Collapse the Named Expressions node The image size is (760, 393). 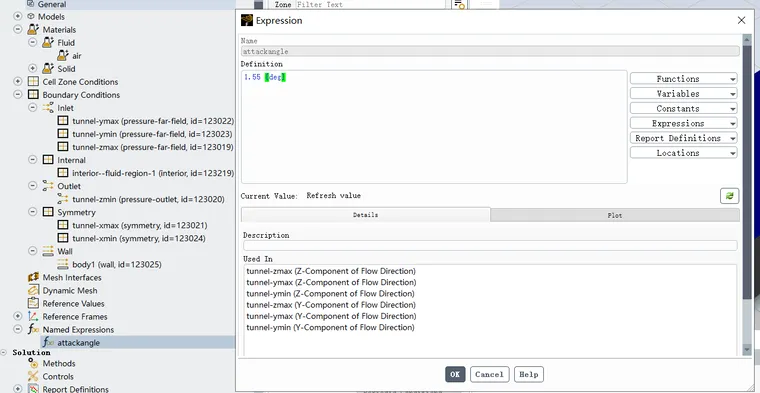pos(18,330)
